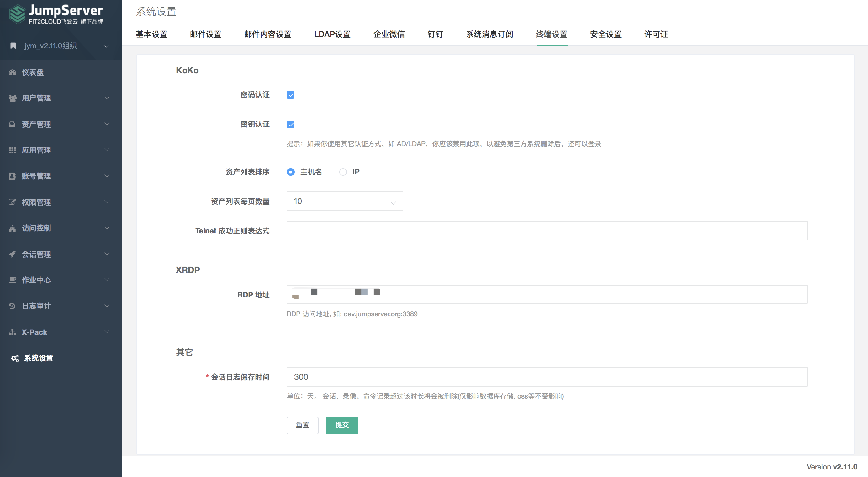The width and height of the screenshot is (868, 477).
Task: Open the 会话管理 sidebar icon
Action: 13,254
